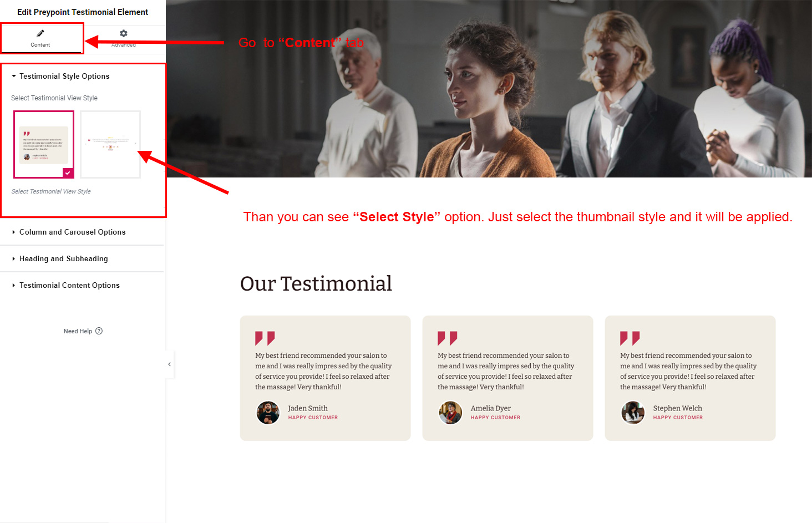This screenshot has height=523, width=812.
Task: Click the Need Help question mark icon
Action: pyautogui.click(x=99, y=331)
